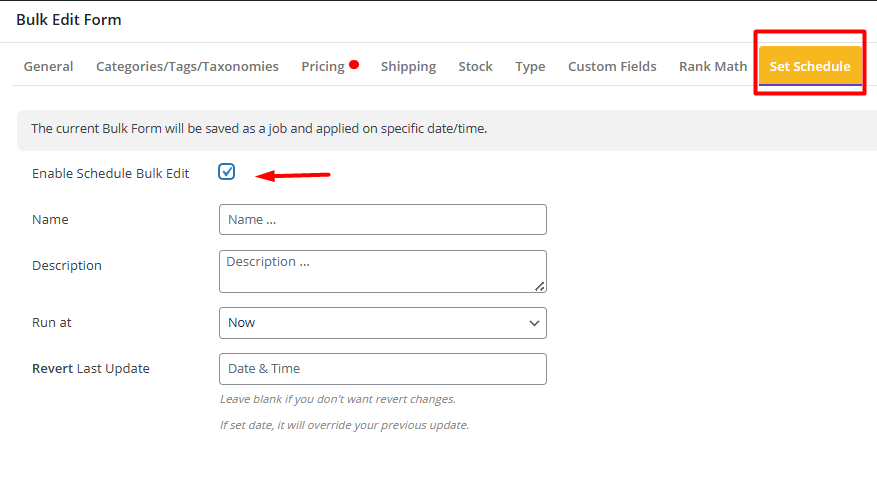Switch to the General tab

click(48, 67)
